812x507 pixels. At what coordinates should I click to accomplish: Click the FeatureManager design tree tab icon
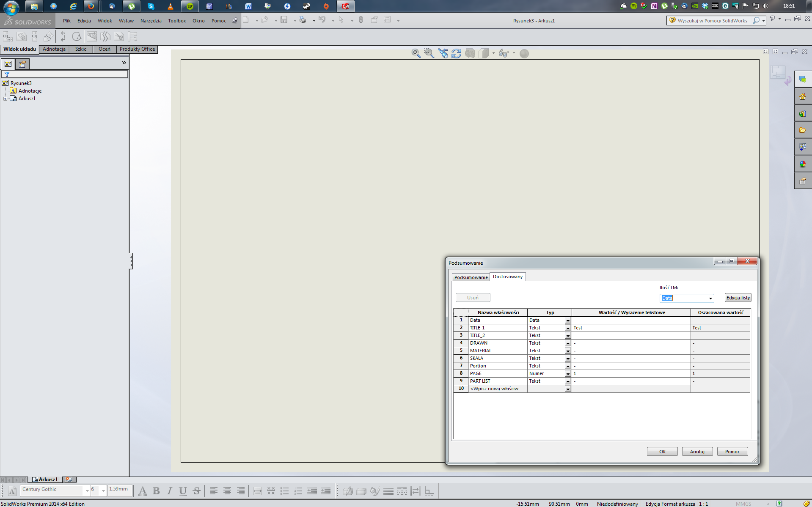coord(8,64)
